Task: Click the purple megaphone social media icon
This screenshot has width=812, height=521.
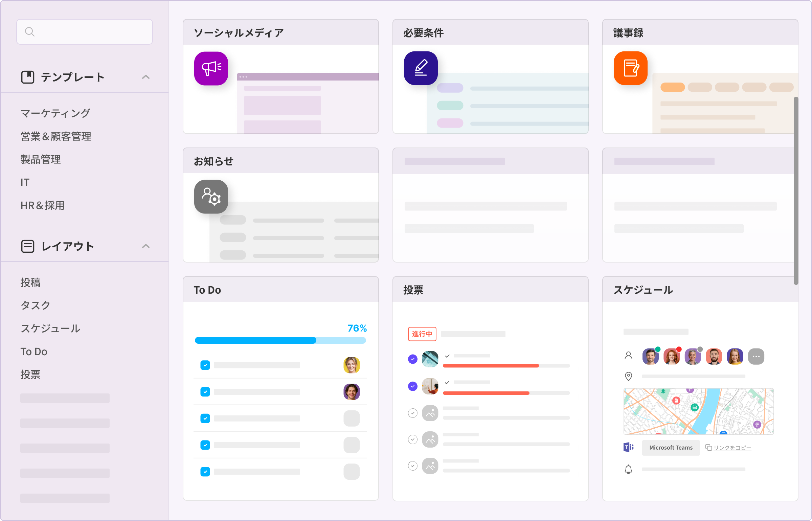Action: click(211, 68)
